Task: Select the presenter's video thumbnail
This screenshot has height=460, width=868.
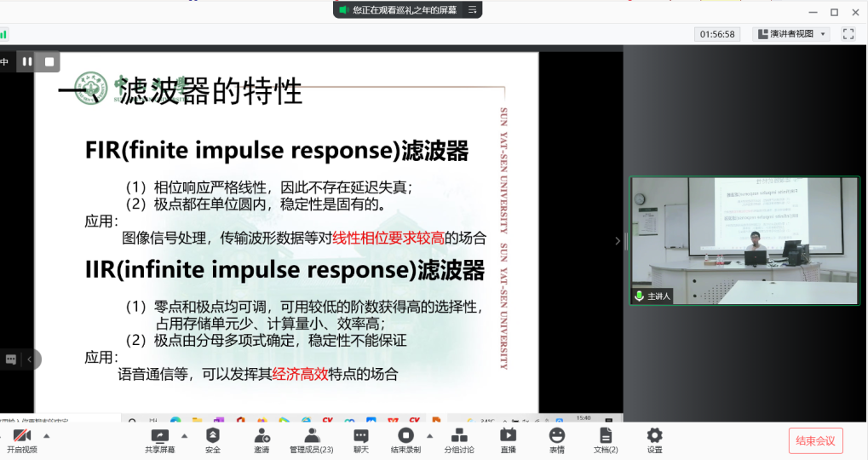Action: [744, 240]
